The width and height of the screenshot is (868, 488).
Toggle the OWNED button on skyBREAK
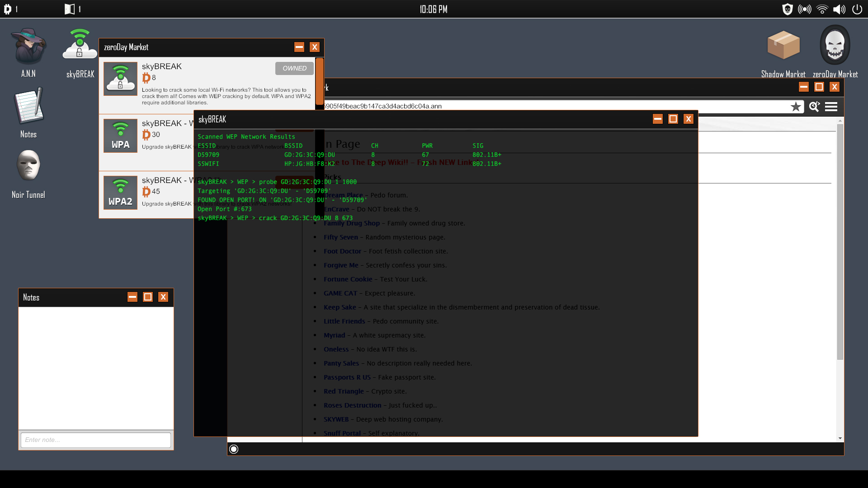pyautogui.click(x=294, y=68)
